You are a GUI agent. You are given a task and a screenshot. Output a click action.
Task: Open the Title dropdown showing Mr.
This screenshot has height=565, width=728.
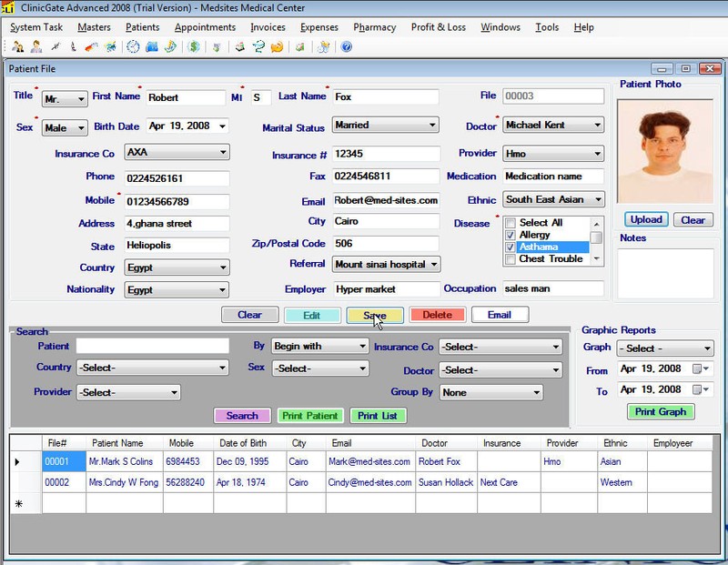coord(65,99)
